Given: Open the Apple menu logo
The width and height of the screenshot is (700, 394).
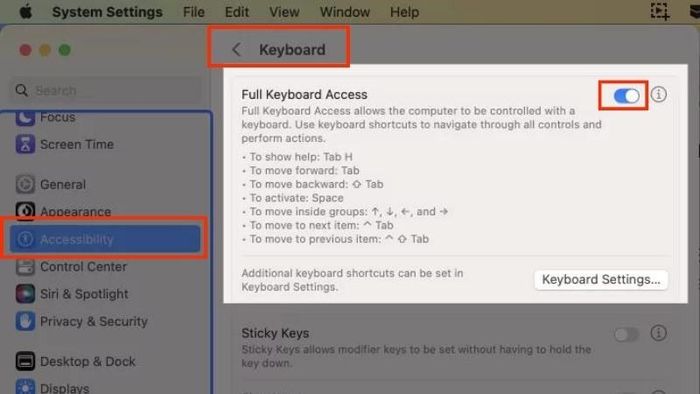Looking at the screenshot, I should point(26,12).
